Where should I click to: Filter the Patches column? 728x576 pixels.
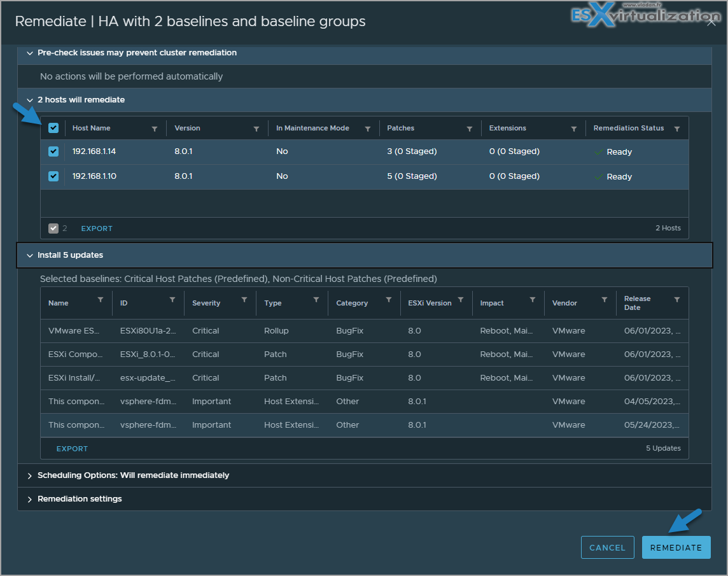[x=470, y=129]
